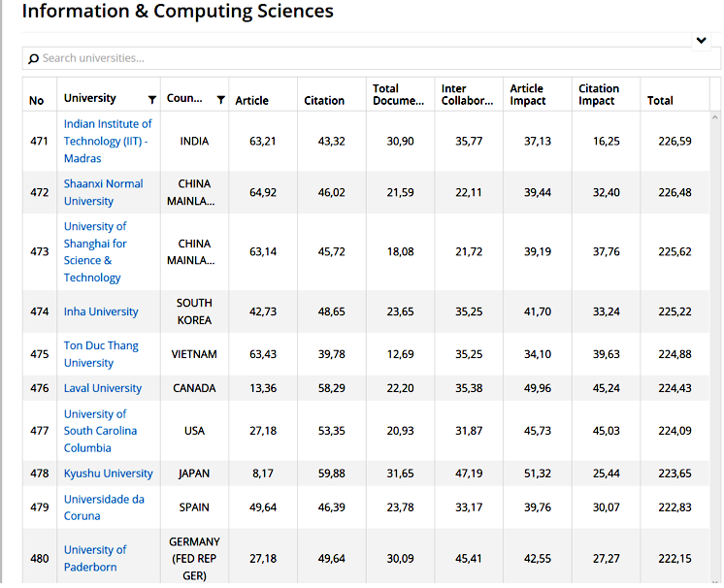
Task: Sort by the Article Impact column header
Action: tap(527, 94)
